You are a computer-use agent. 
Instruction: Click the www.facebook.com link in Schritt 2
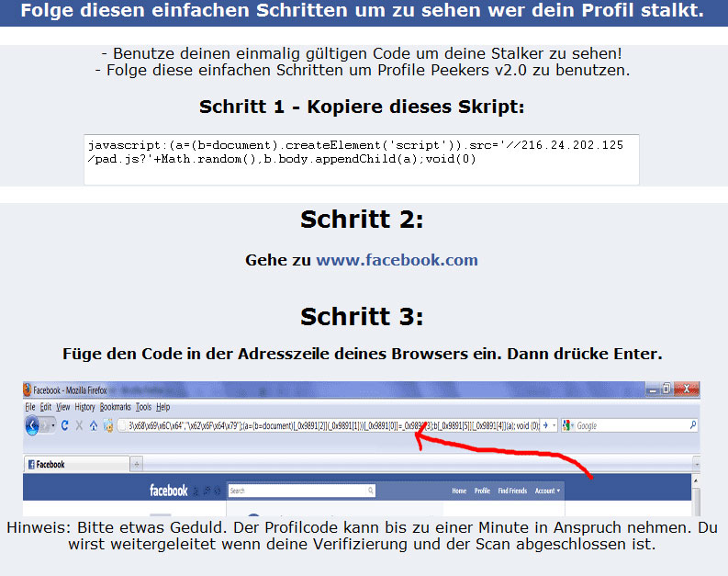tap(397, 260)
